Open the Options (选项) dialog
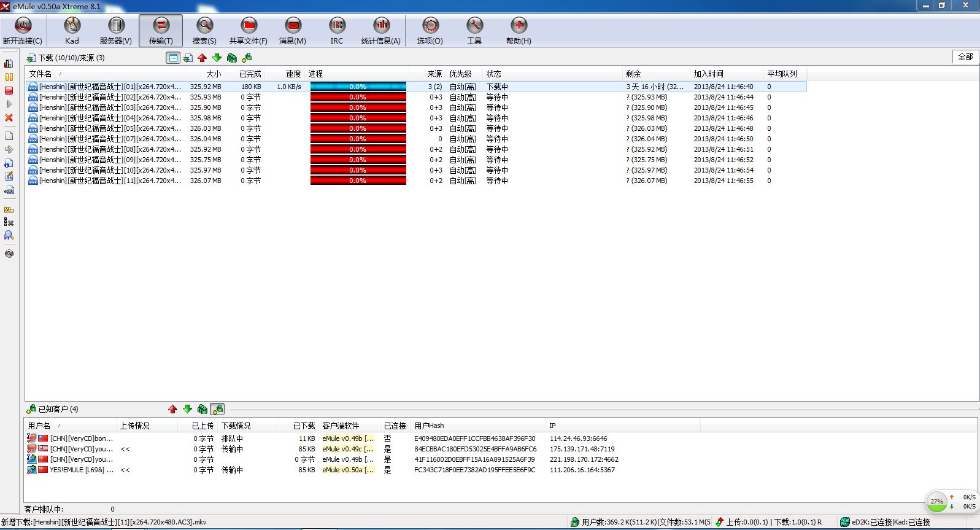Viewport: 980px width, 530px height. tap(430, 31)
